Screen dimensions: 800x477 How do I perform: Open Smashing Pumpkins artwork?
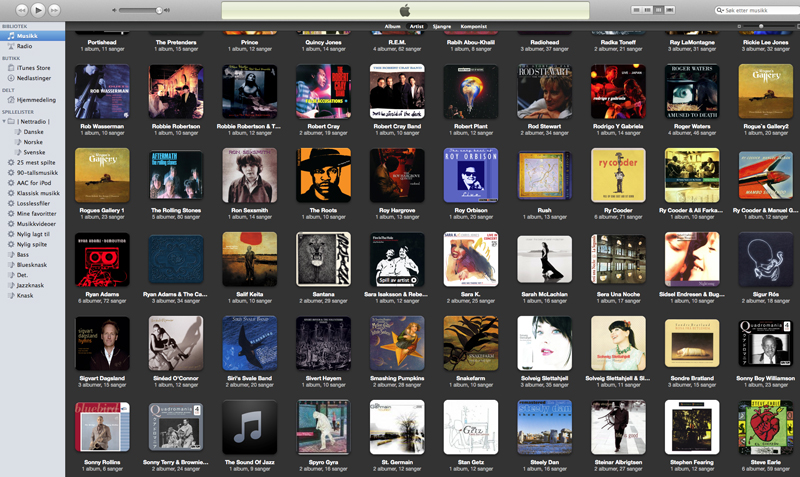click(397, 343)
